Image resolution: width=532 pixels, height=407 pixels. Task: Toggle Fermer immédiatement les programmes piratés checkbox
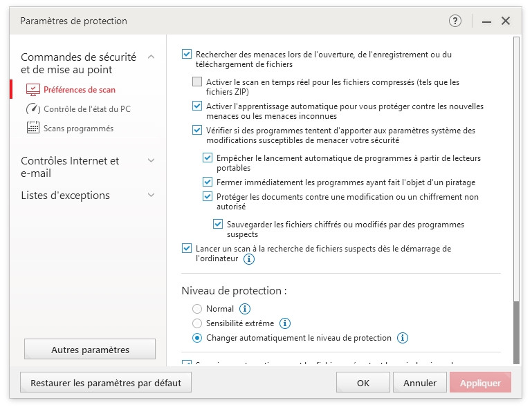pos(208,182)
